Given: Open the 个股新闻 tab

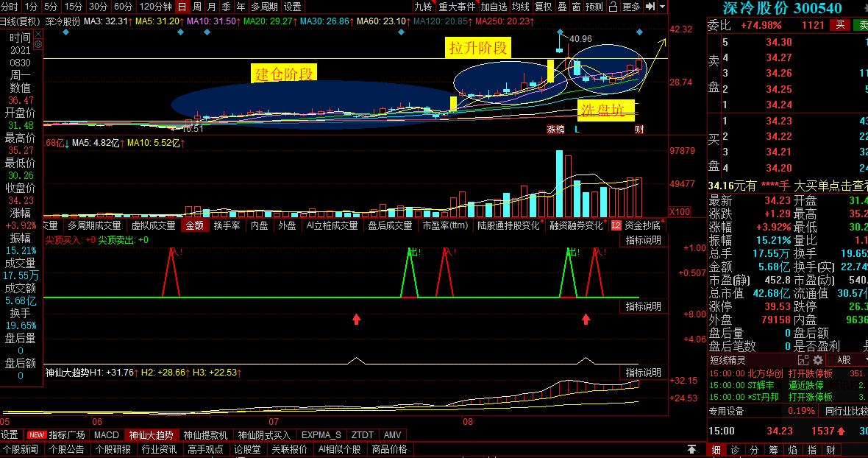Looking at the screenshot, I should pyautogui.click(x=21, y=449).
